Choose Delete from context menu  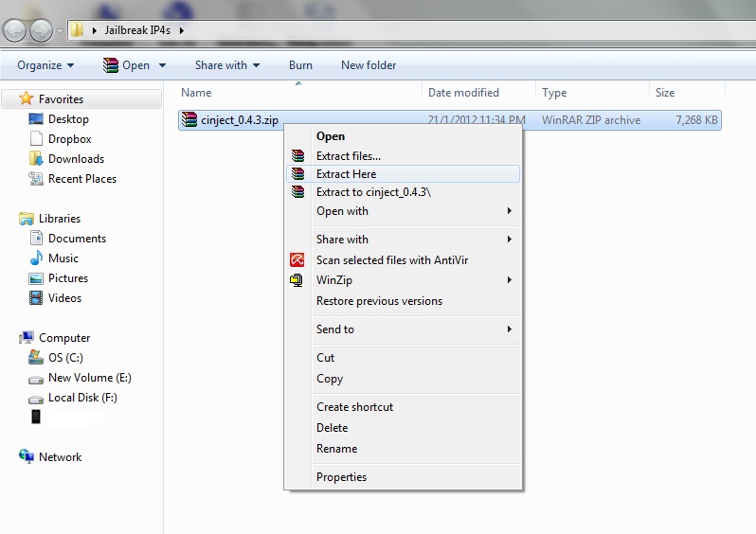tap(403, 428)
